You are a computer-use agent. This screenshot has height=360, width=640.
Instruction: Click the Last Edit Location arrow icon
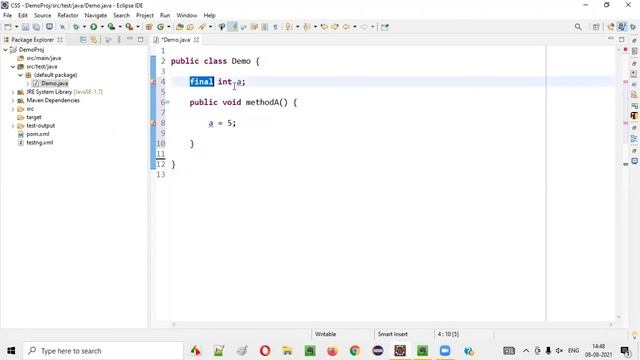point(324,27)
